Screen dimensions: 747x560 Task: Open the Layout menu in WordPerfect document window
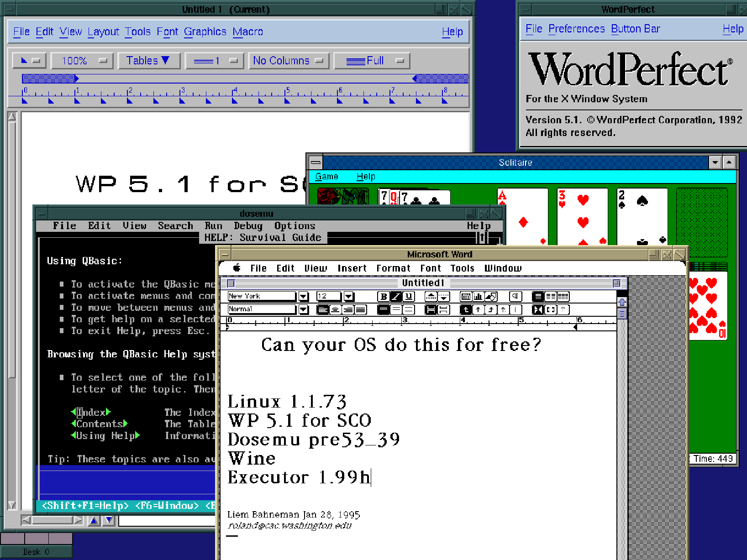[103, 32]
